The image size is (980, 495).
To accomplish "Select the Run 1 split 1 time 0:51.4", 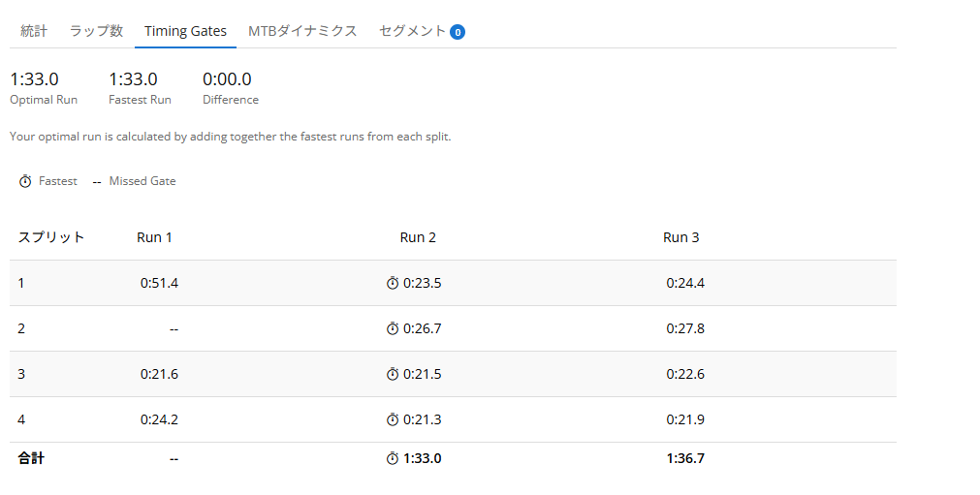I will click(x=159, y=283).
